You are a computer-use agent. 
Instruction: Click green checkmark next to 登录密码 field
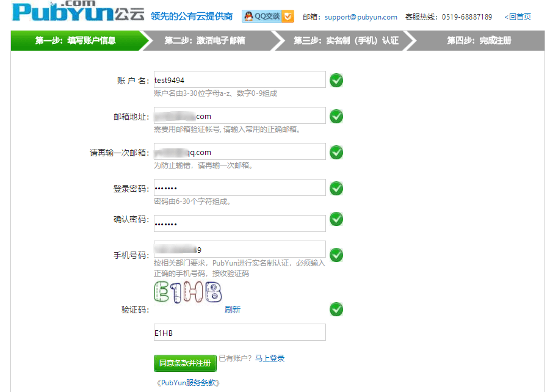(336, 188)
